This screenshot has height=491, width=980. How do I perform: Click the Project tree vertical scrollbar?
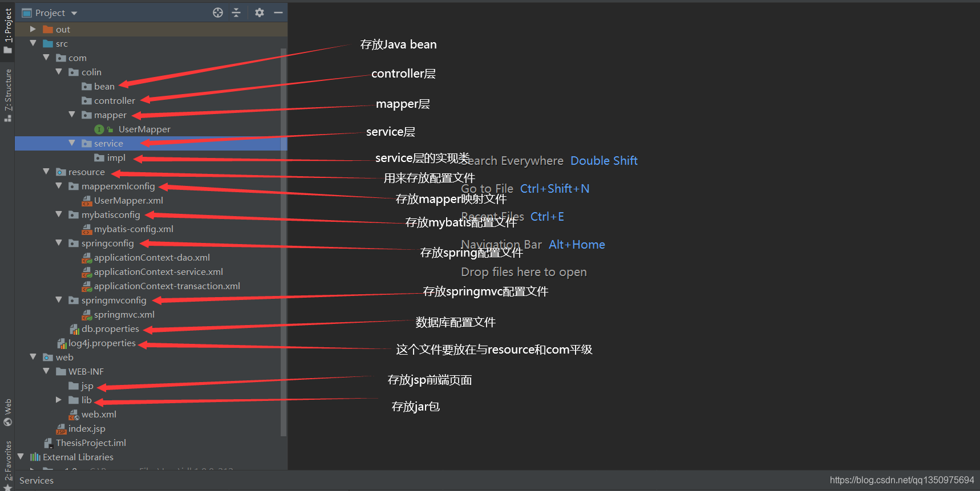[284, 242]
